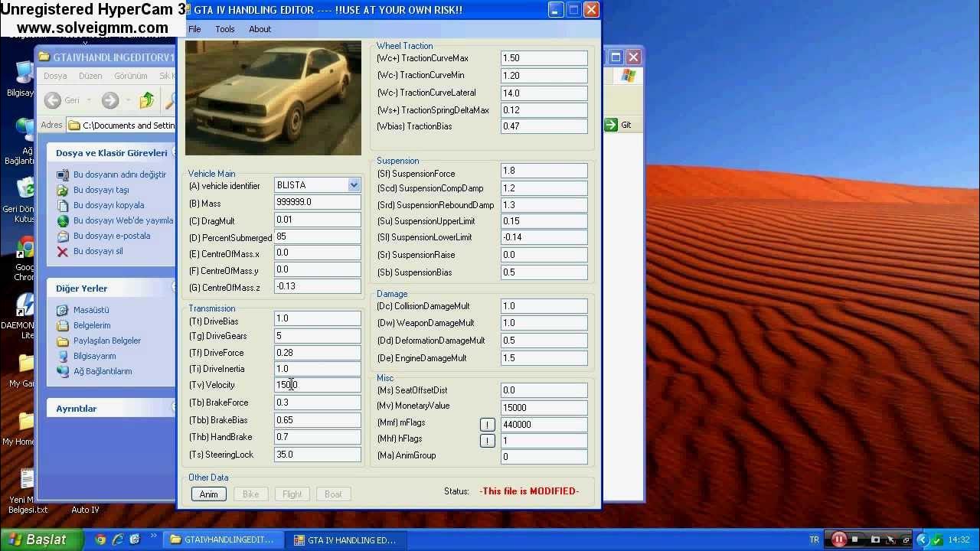The height and width of the screenshot is (551, 980).
Task: Stop HyperCam recording in the tray
Action: click(x=854, y=540)
